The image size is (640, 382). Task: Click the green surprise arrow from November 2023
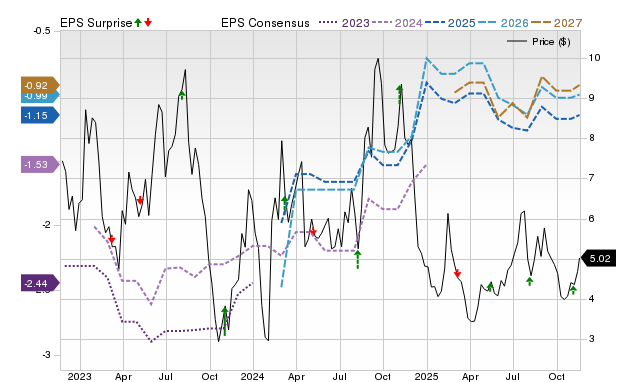(224, 322)
